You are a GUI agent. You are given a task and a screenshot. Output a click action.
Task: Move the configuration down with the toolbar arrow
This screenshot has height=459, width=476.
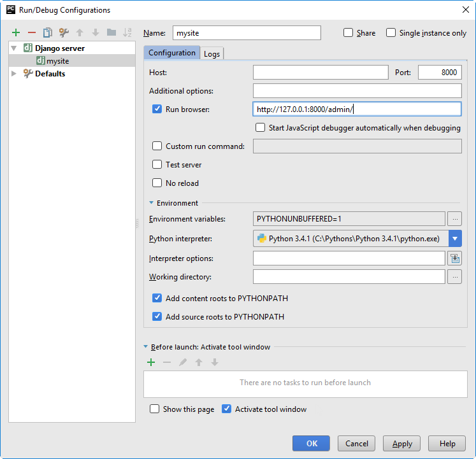tap(96, 32)
